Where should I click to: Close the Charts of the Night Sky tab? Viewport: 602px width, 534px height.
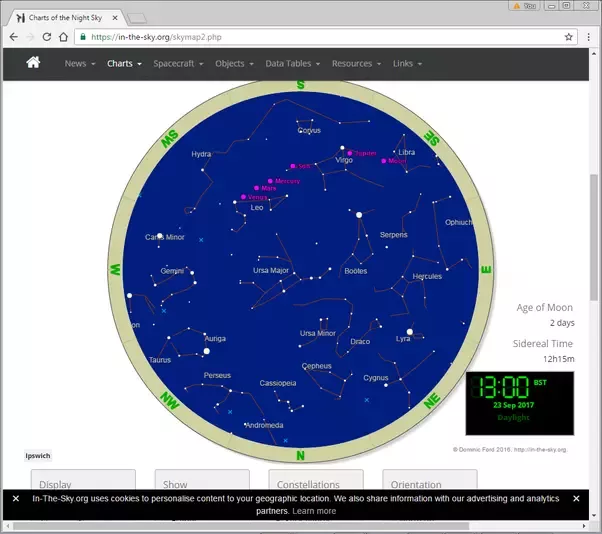[115, 18]
